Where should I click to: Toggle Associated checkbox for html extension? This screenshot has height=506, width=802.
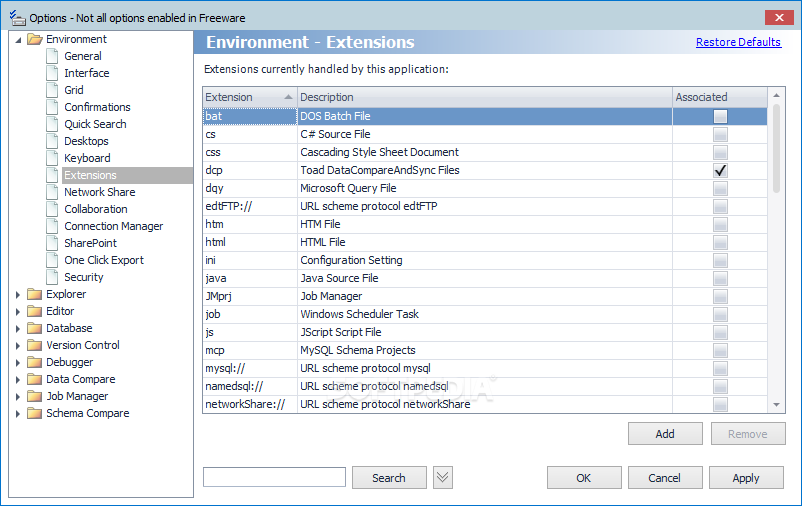point(720,242)
